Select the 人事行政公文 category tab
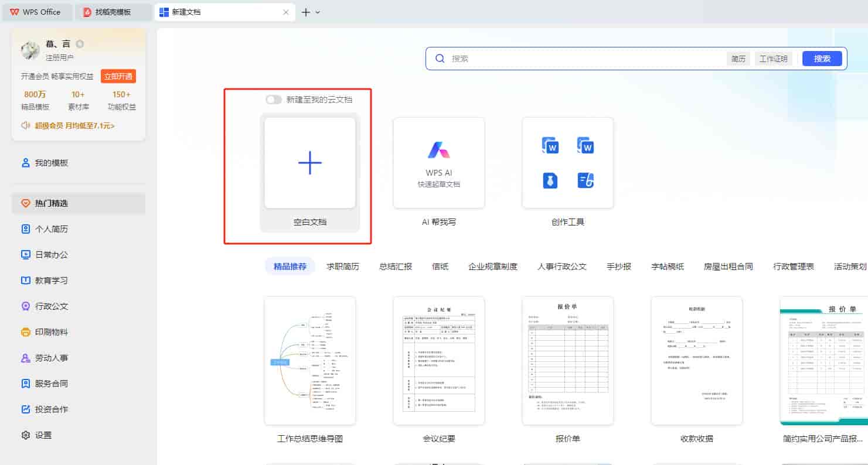The width and height of the screenshot is (868, 465). 562,266
